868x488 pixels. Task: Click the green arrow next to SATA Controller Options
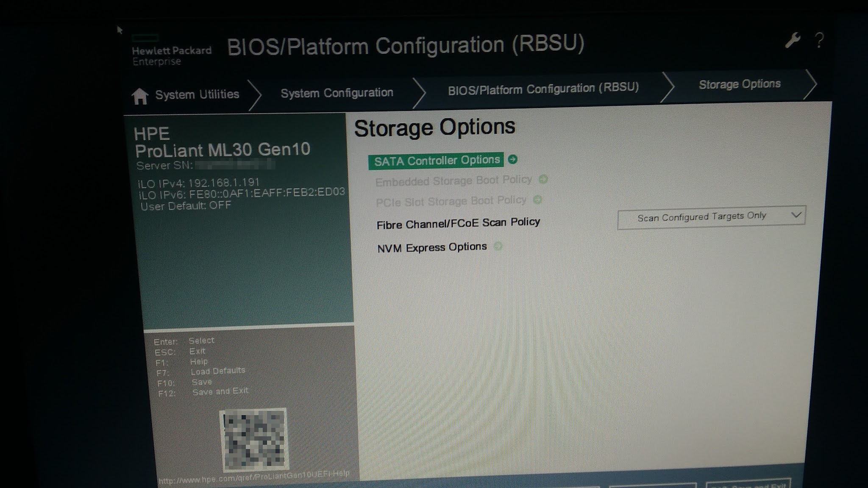tap(512, 160)
